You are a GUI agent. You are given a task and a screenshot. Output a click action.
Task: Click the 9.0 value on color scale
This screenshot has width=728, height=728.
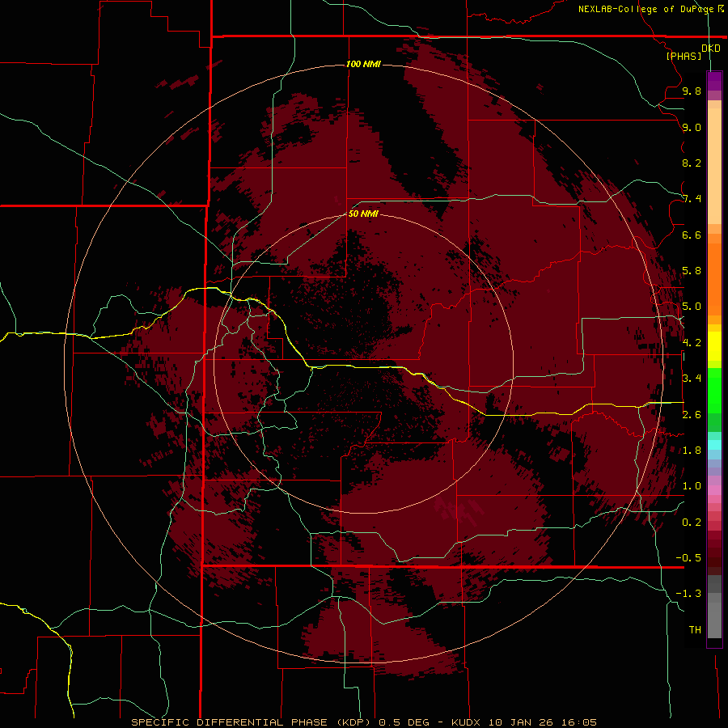pos(692,127)
